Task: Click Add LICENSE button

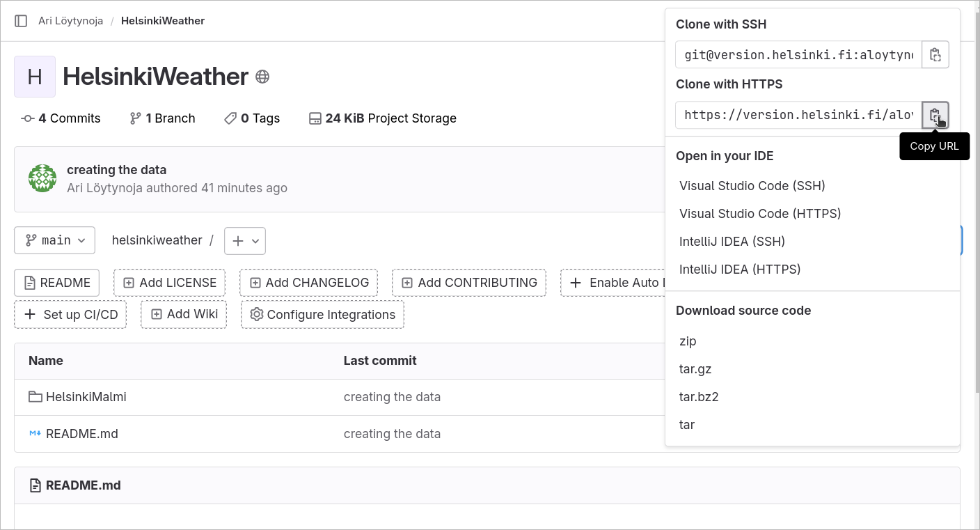Action: 169,283
